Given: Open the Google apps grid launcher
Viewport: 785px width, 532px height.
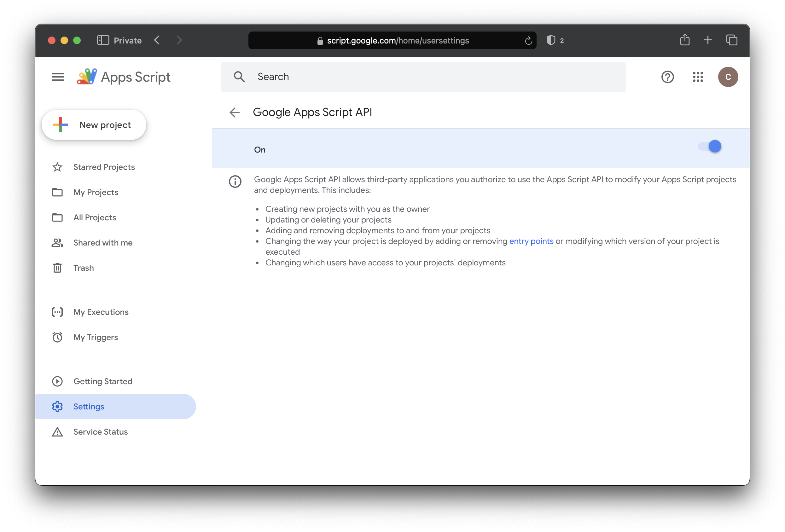Looking at the screenshot, I should click(x=697, y=77).
